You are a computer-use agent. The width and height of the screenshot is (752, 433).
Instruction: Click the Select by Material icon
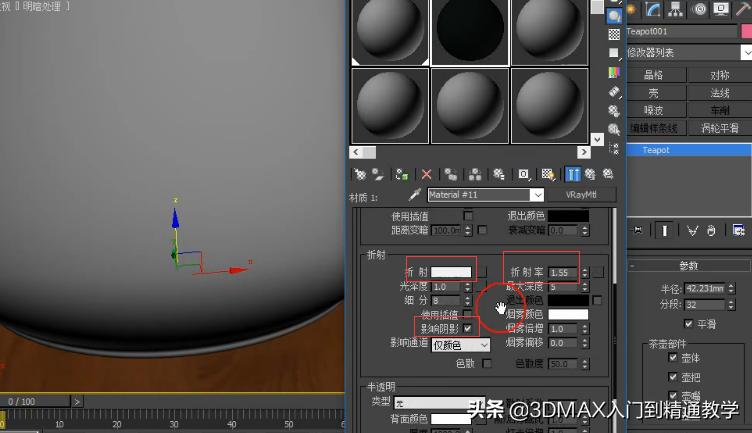click(x=614, y=129)
